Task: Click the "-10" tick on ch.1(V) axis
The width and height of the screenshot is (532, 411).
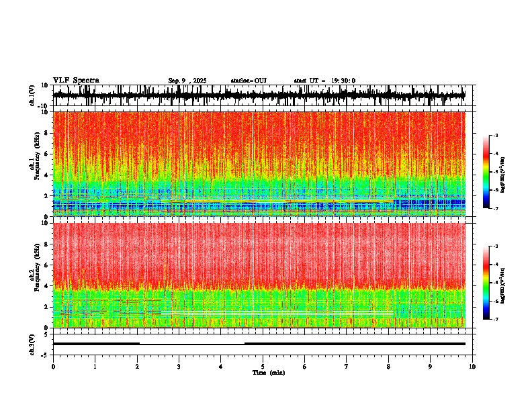Action: (44, 106)
